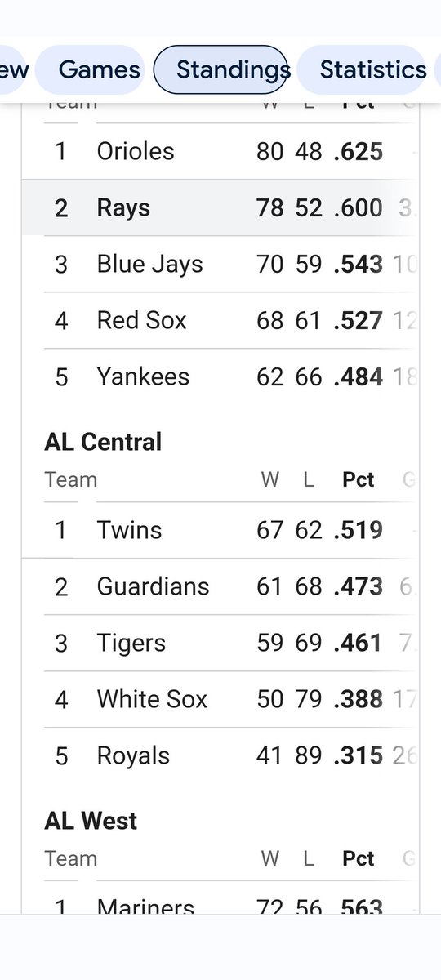441x980 pixels.
Task: Click the L column header in AL West
Action: tap(308, 858)
